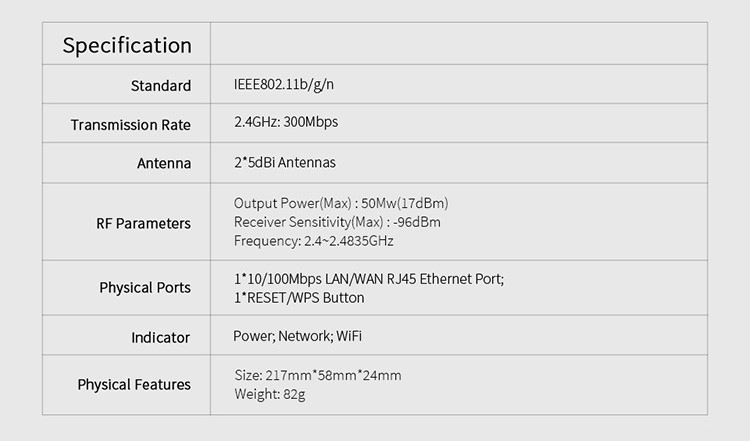Select the Transmission Rate label

(131, 125)
